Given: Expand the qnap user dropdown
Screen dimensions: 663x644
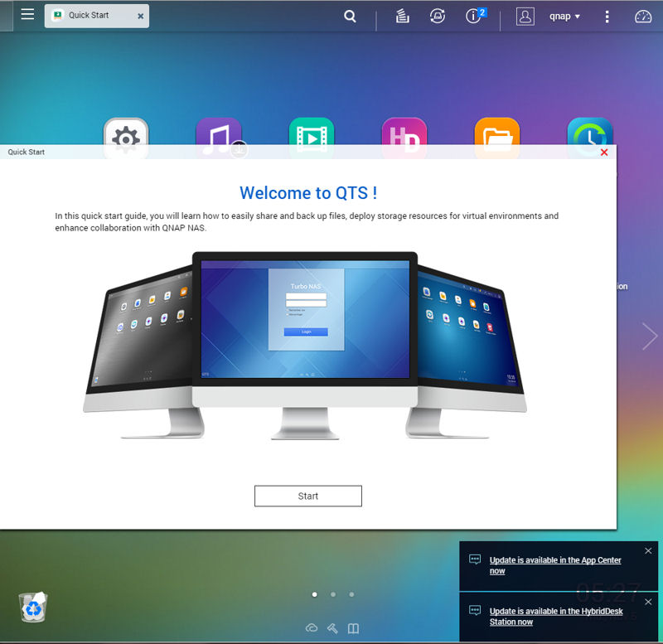Looking at the screenshot, I should [x=564, y=17].
